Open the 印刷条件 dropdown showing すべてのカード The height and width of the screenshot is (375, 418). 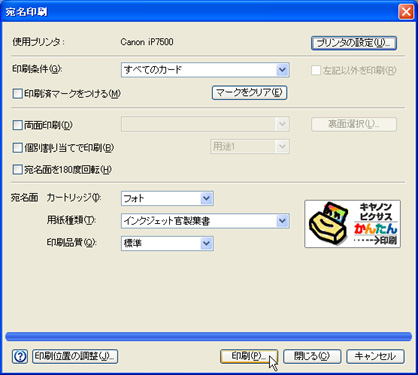pyautogui.click(x=205, y=70)
